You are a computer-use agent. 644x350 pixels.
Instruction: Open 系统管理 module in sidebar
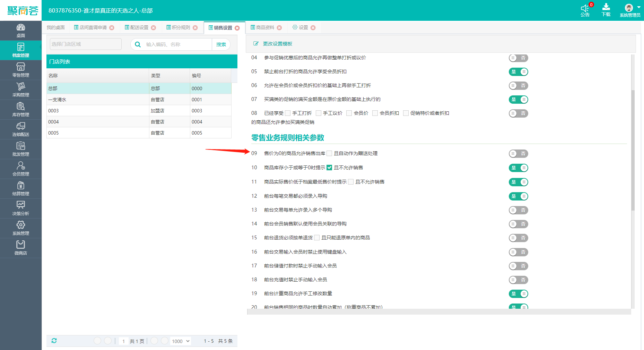[x=21, y=228]
